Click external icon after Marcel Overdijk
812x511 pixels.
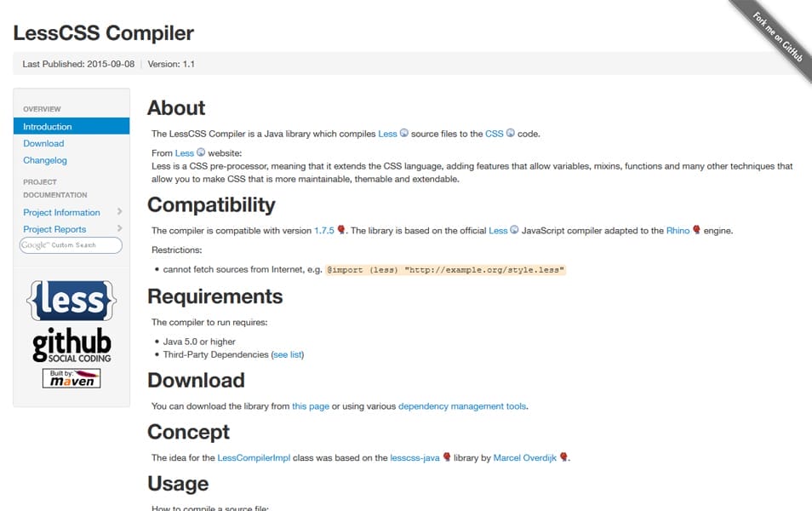coord(563,456)
